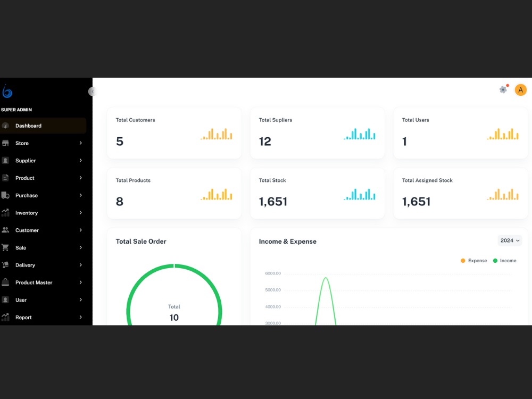Image resolution: width=532 pixels, height=399 pixels.
Task: Open the Customer menu label
Action: tap(27, 230)
